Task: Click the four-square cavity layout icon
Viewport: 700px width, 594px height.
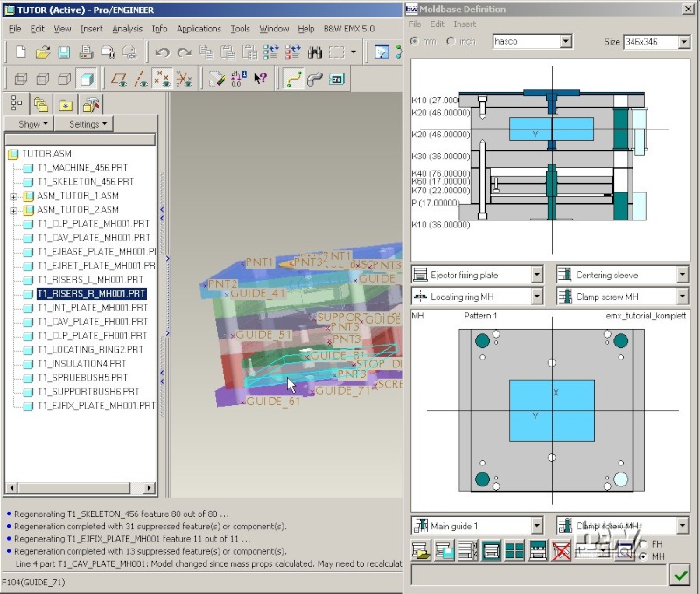Action: [514, 550]
